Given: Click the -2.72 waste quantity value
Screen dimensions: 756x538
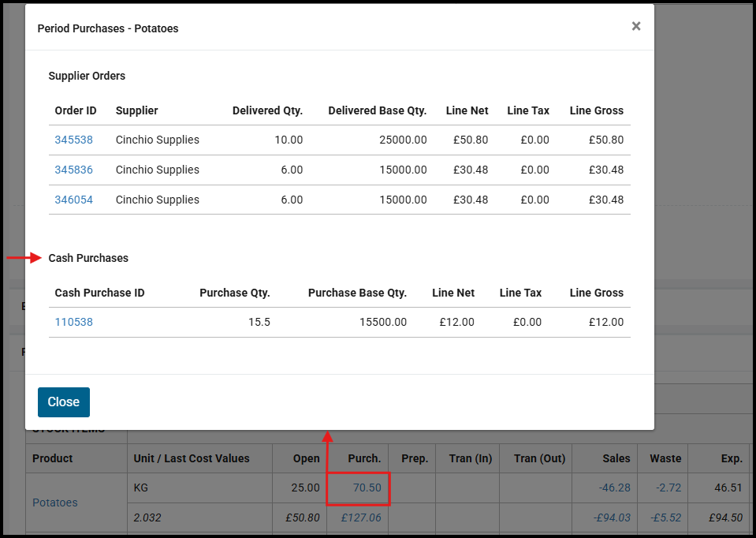Looking at the screenshot, I should [668, 488].
